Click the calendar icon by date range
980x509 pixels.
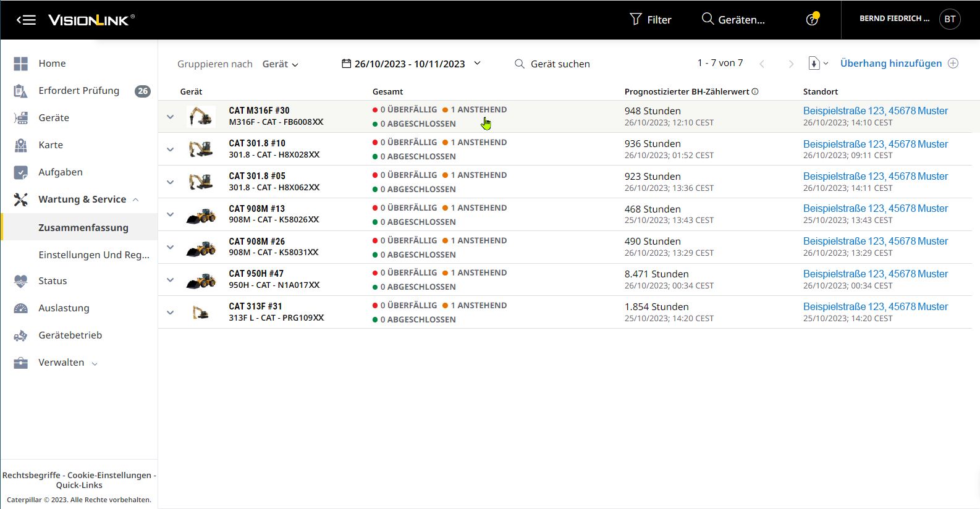[x=347, y=64]
